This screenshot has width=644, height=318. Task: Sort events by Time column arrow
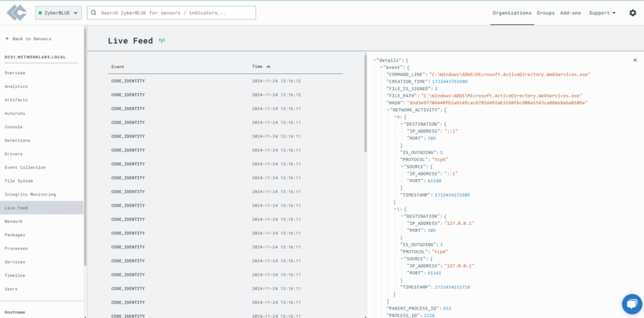[269, 67]
